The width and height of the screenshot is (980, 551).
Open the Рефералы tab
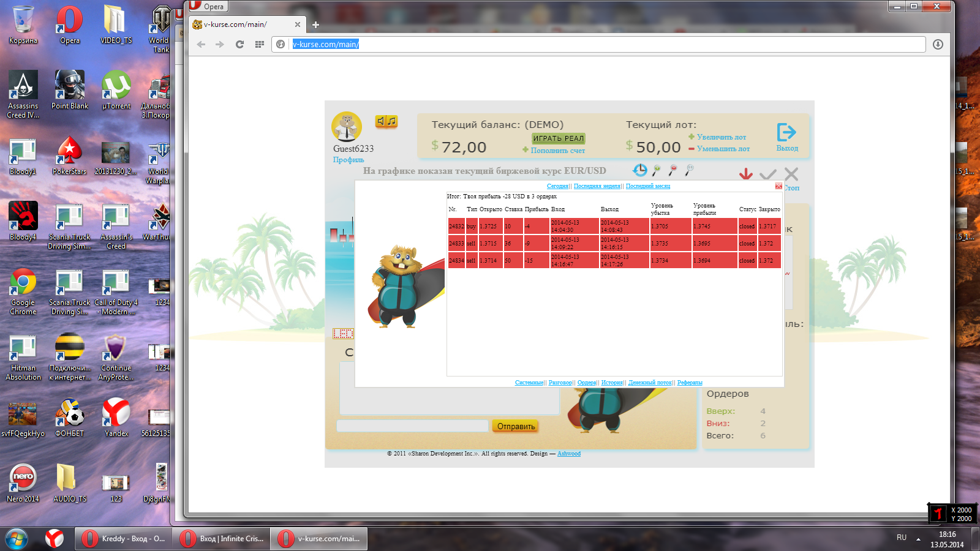coord(690,383)
